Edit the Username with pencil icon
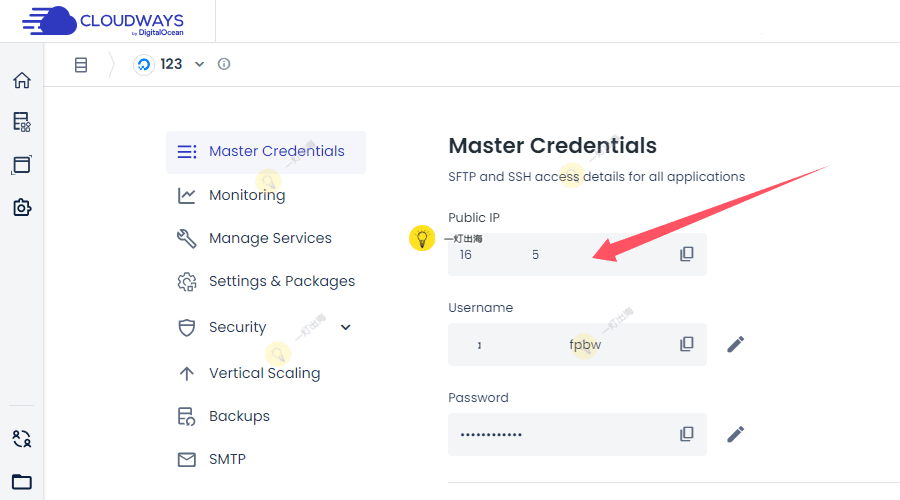The height and width of the screenshot is (500, 900). tap(735, 344)
